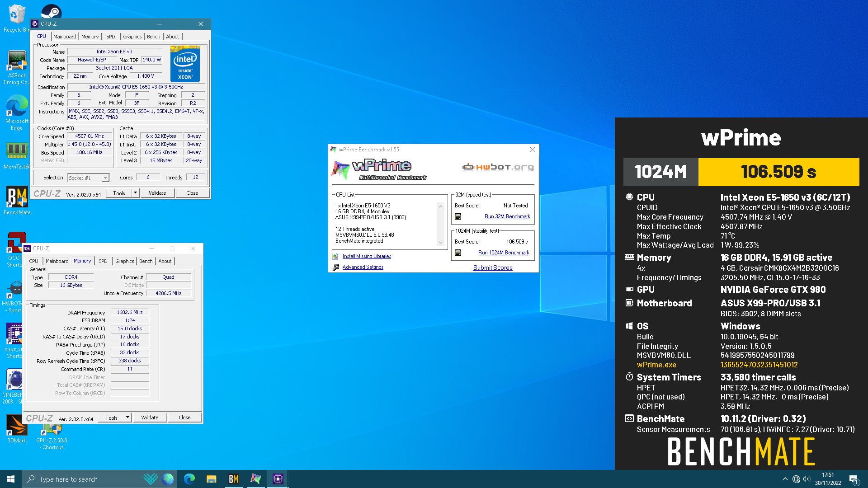Screen dimensions: 868x488
Task: Click the 106.509 s score in BenchMate panel
Action: [x=778, y=172]
